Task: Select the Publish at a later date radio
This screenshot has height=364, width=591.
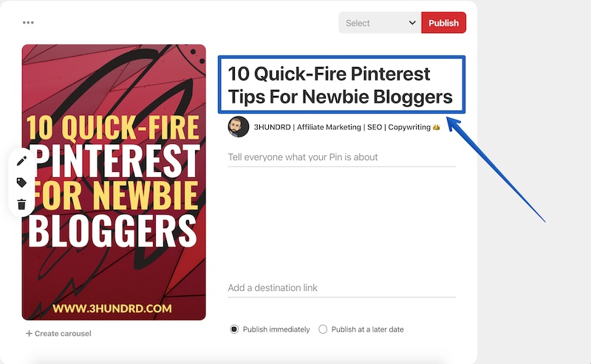Action: point(323,329)
